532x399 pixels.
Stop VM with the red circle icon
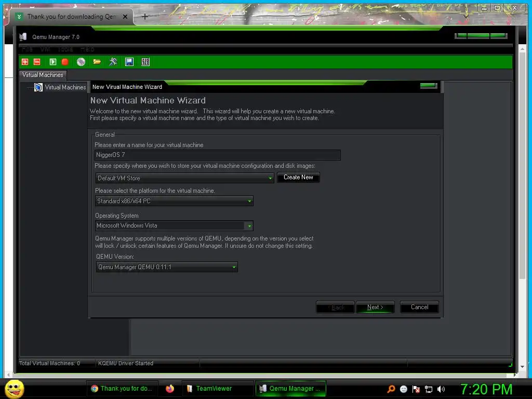(x=65, y=62)
